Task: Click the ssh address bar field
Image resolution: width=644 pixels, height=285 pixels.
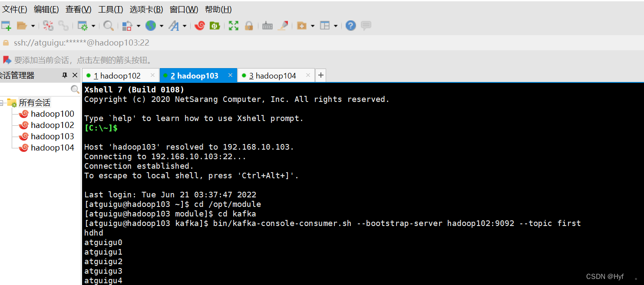Action: 174,43
